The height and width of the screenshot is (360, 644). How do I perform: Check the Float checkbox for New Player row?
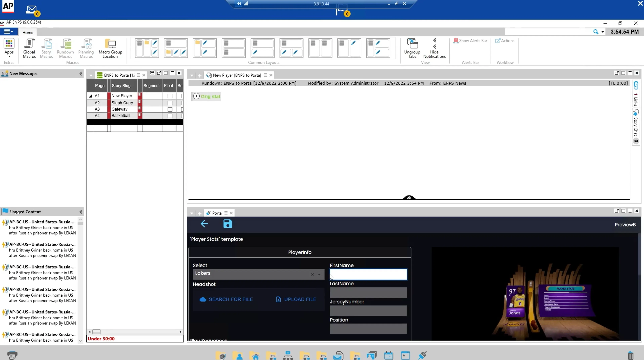(170, 96)
